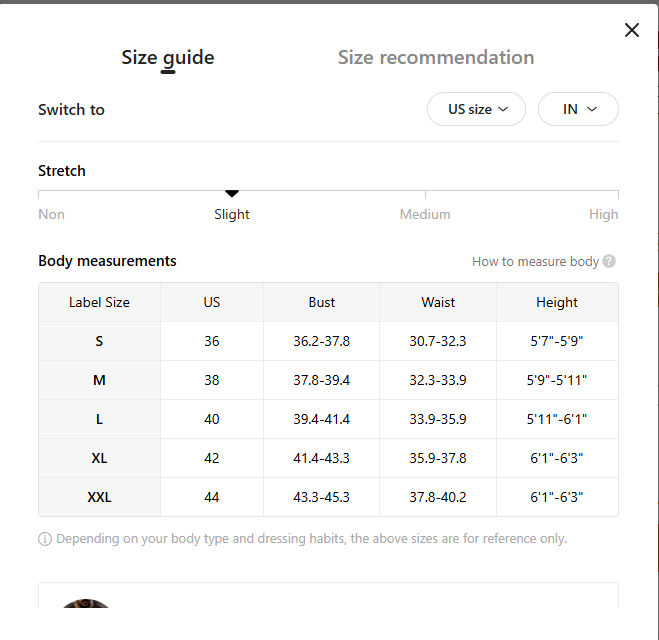This screenshot has width=659, height=640.
Task: Select the Size guide tab
Action: [168, 58]
